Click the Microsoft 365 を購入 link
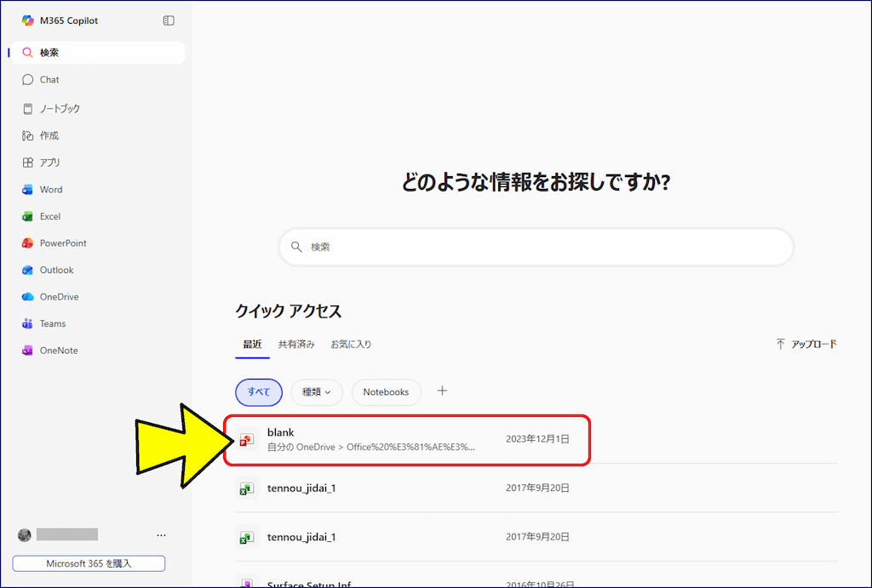Screen dimensions: 872x588 (x=88, y=563)
